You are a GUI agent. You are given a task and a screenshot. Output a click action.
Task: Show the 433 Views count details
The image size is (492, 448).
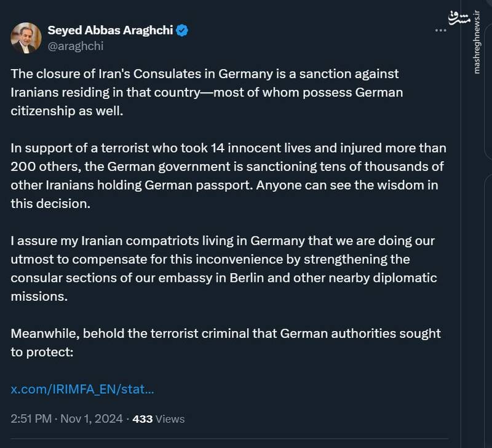[x=158, y=419]
